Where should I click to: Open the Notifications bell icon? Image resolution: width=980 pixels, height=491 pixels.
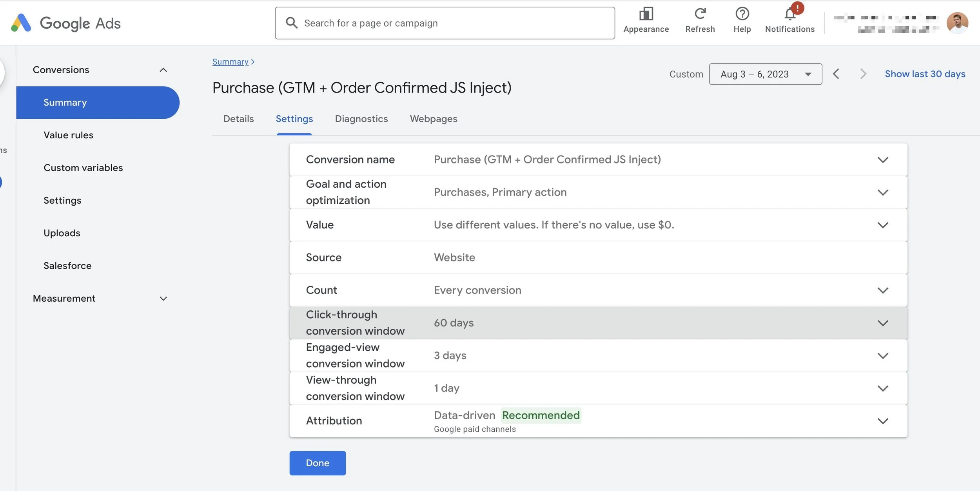click(789, 15)
